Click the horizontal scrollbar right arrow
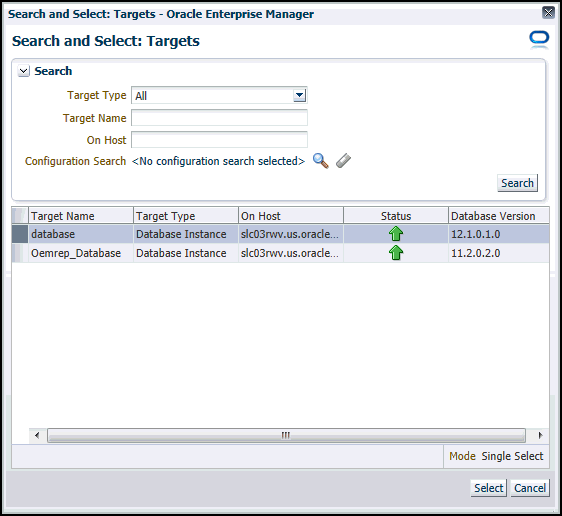This screenshot has width=562, height=516. (x=540, y=435)
